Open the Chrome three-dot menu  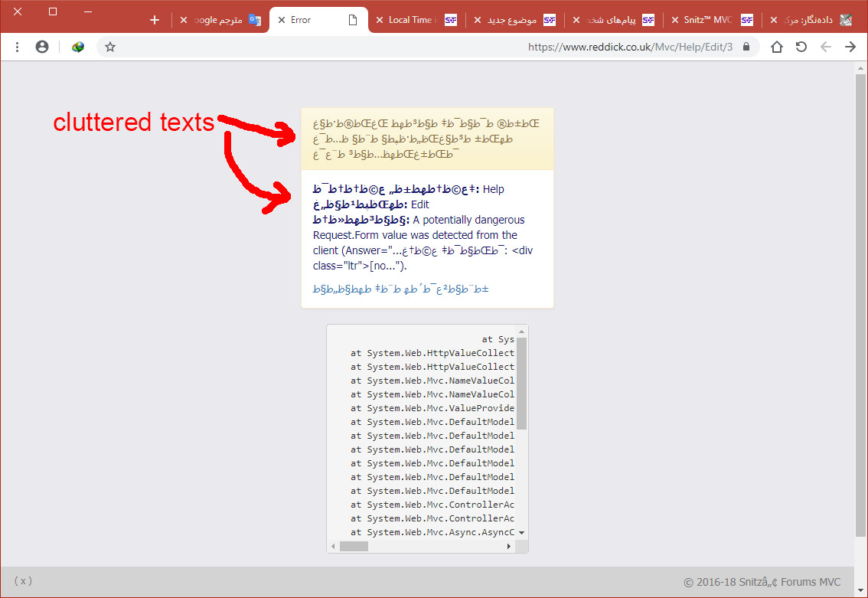click(17, 47)
